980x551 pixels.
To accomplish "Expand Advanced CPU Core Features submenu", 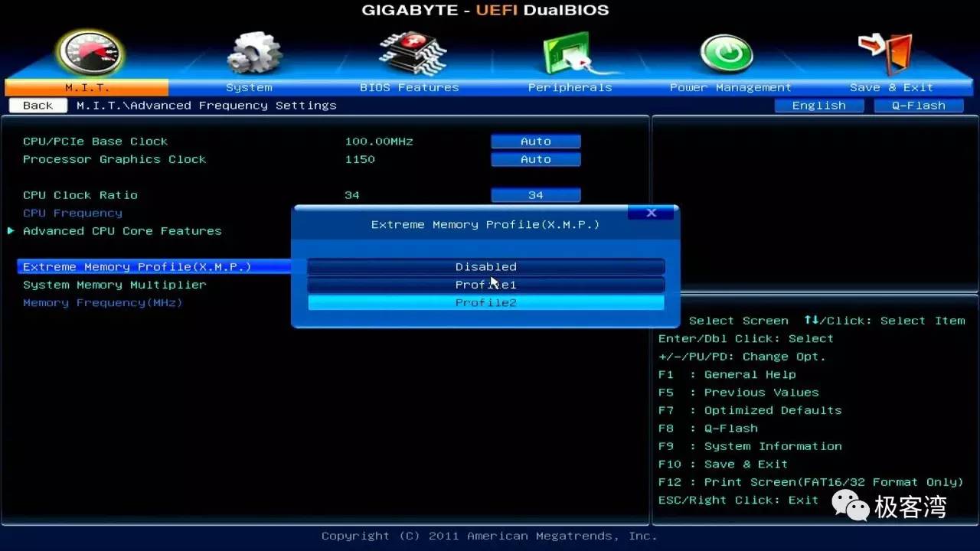I will [x=122, y=231].
